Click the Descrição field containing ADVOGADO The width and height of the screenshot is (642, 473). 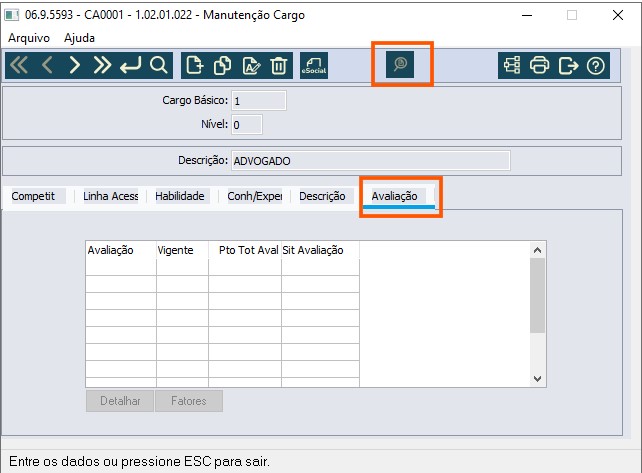371,161
